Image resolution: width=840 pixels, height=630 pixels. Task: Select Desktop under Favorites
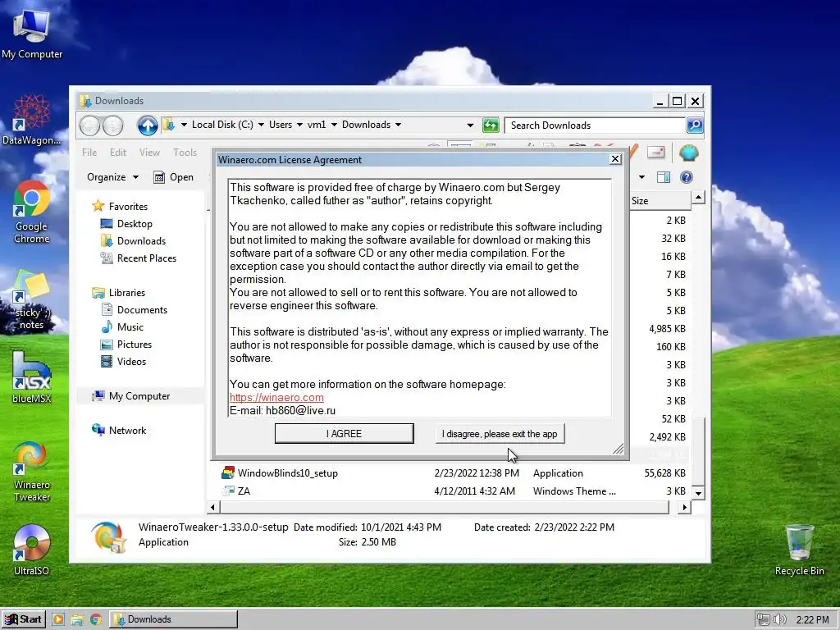coord(126,223)
